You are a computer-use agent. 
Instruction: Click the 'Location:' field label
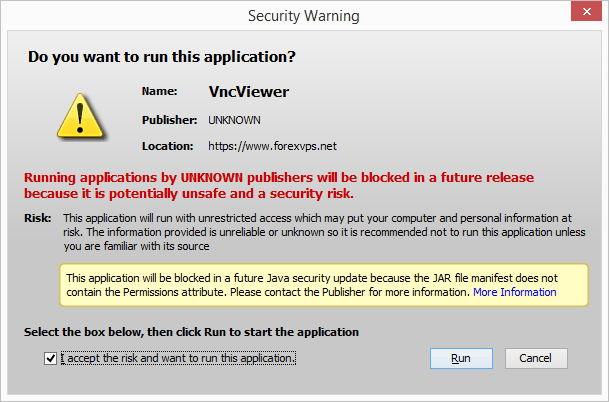click(168, 146)
